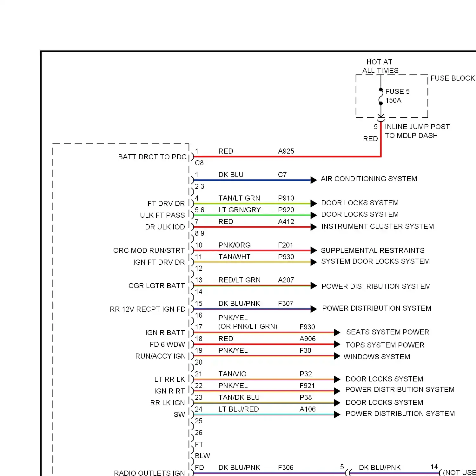
Task: Click the FUSE 5 150A label
Action: coord(397,96)
